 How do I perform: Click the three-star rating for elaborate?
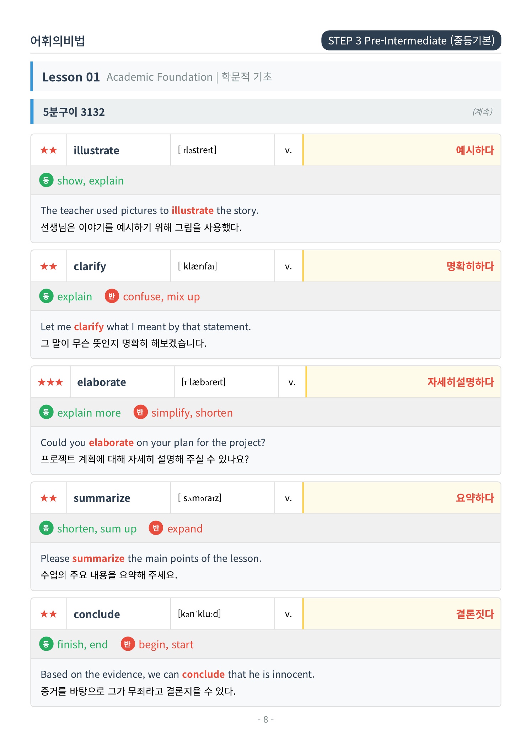[x=50, y=382]
